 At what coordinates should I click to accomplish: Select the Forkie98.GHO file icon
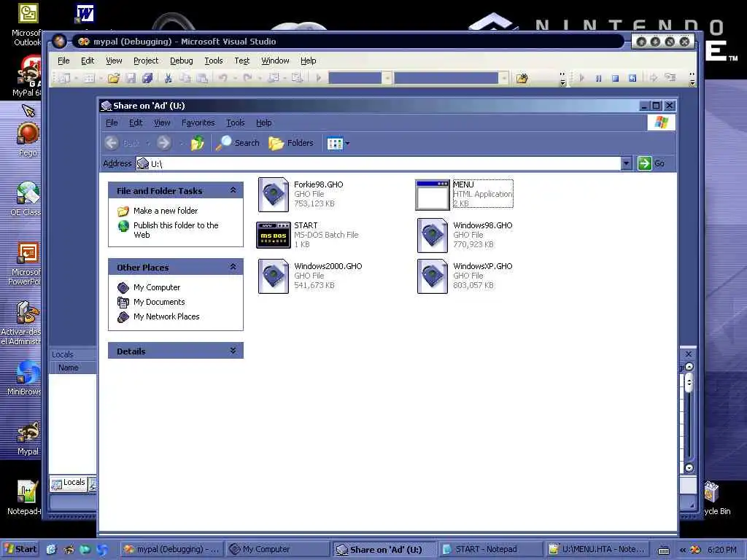click(274, 194)
